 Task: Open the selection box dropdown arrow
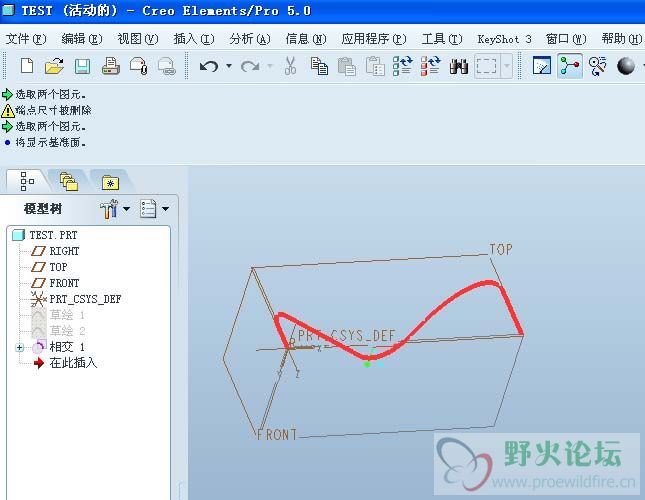[507, 66]
